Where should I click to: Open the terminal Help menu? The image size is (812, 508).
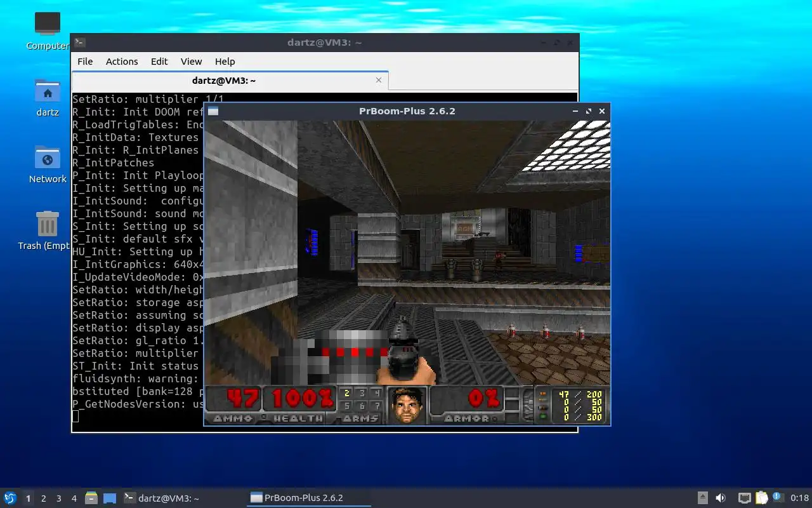click(225, 62)
